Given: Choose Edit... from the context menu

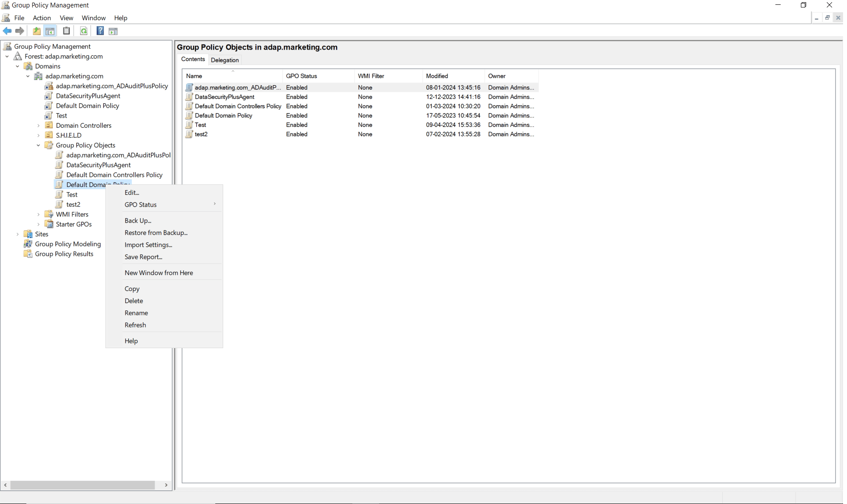Looking at the screenshot, I should pos(132,193).
